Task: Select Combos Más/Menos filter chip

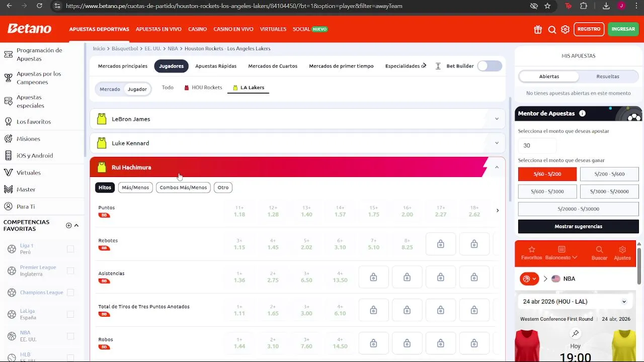Action: tap(183, 188)
